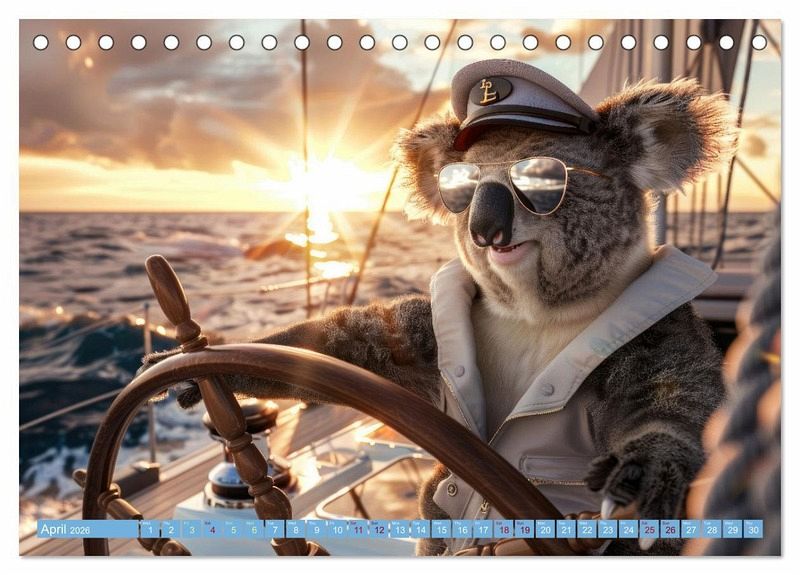Select date 22 in the calendar strip

587,529
